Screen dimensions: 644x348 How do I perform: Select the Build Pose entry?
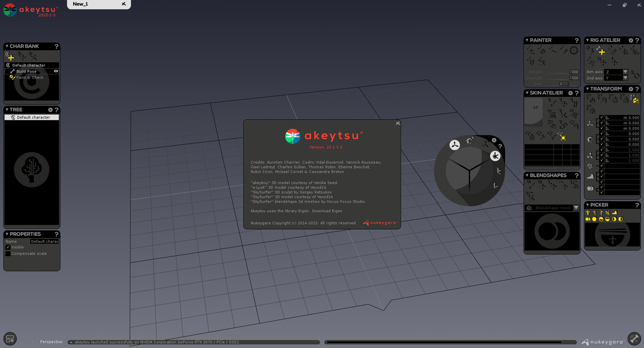pyautogui.click(x=32, y=71)
